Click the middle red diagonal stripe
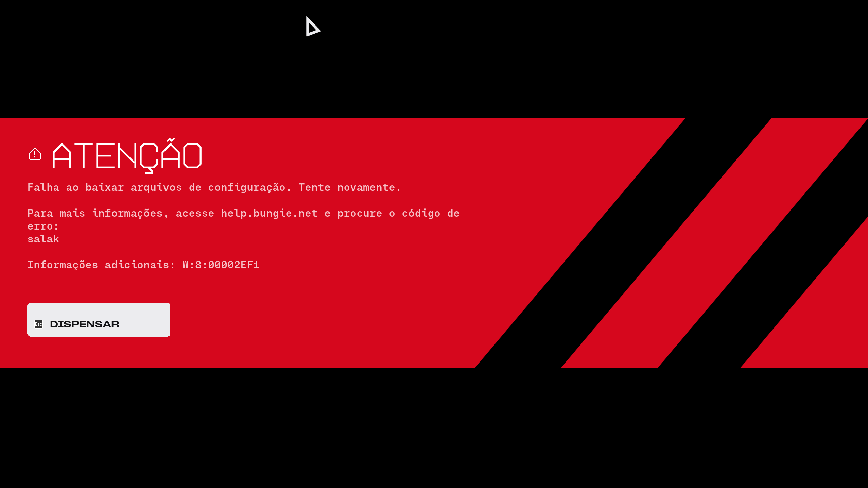 714,243
